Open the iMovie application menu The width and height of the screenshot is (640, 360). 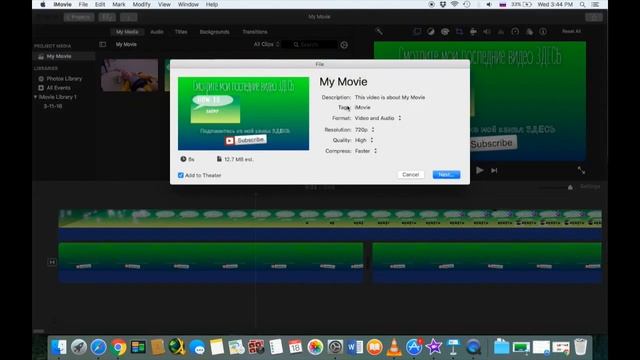(62, 4)
